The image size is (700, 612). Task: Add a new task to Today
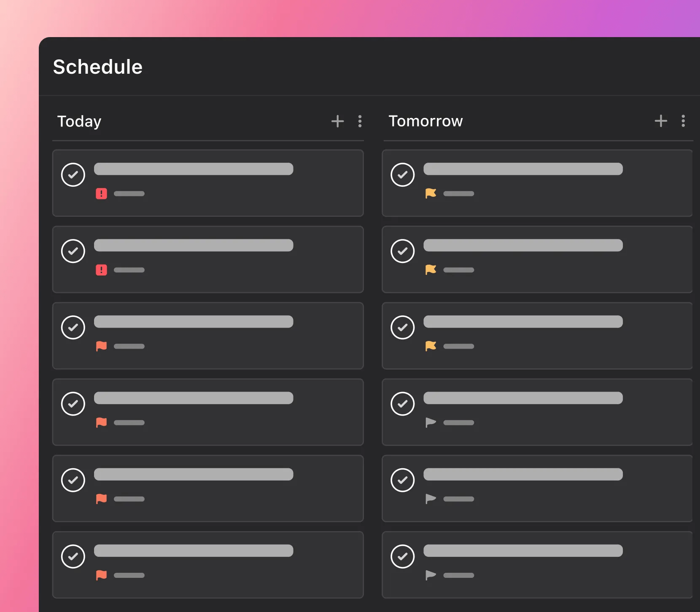[x=337, y=121]
